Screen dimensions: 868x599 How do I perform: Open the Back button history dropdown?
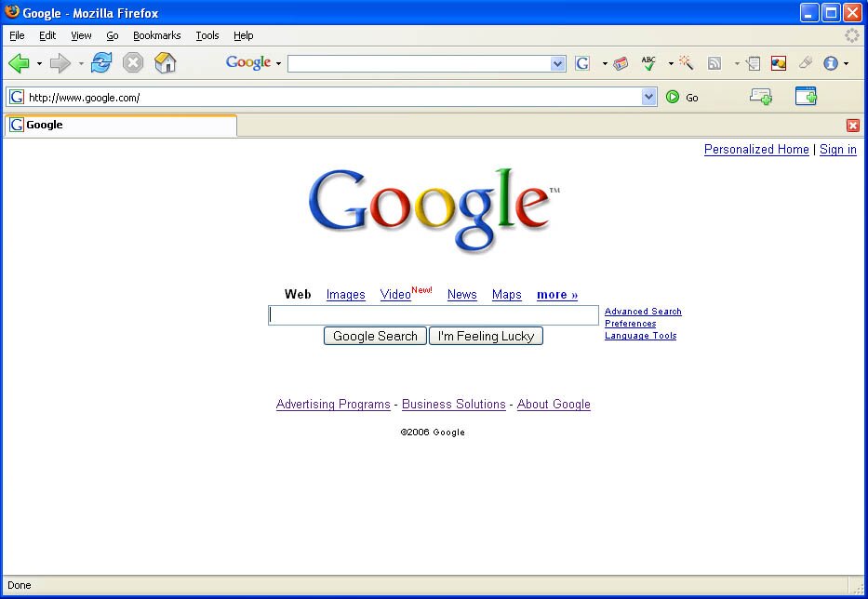39,63
